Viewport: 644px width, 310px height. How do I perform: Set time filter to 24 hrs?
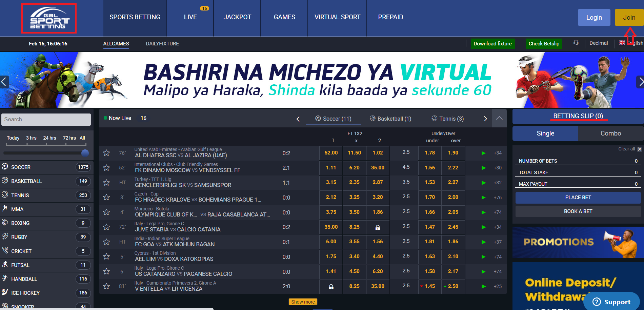click(49, 138)
